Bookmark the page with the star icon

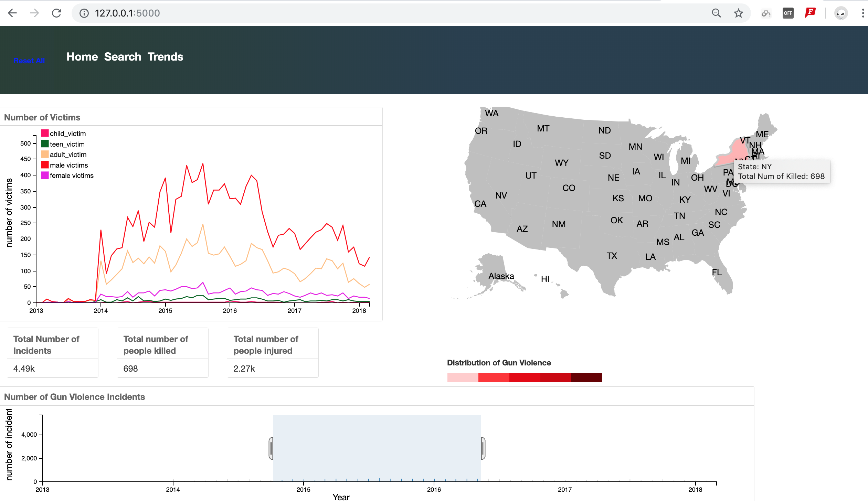(738, 13)
